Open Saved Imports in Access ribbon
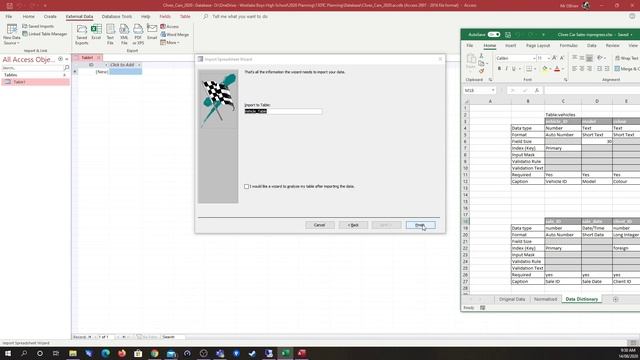The height and width of the screenshot is (360, 640). [38, 26]
